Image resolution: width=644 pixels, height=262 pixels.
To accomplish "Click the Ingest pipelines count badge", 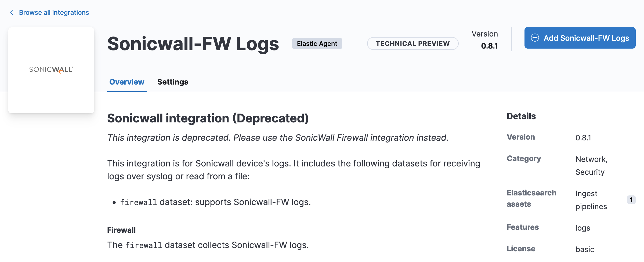I will (631, 200).
